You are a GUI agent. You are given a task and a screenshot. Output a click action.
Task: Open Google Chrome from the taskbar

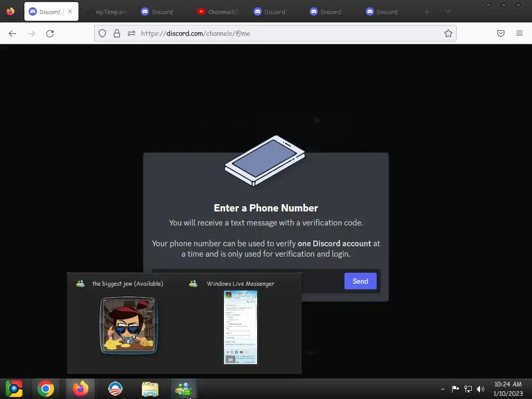(46, 389)
